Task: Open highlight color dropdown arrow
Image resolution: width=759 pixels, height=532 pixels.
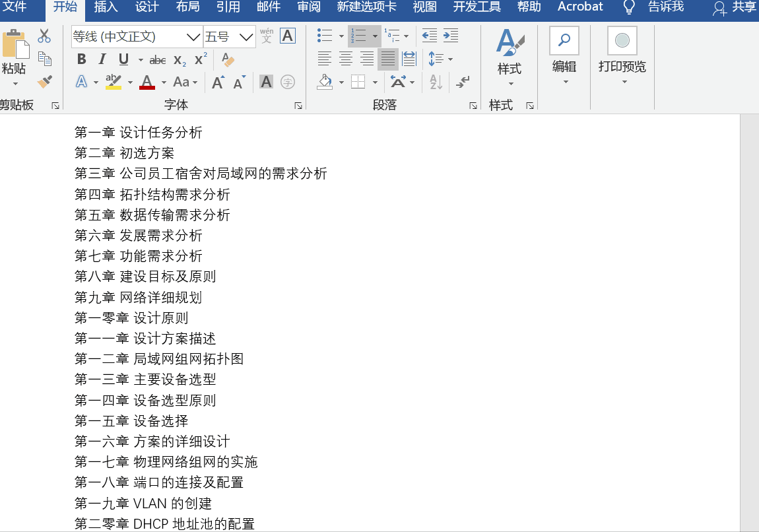Action: pos(130,83)
